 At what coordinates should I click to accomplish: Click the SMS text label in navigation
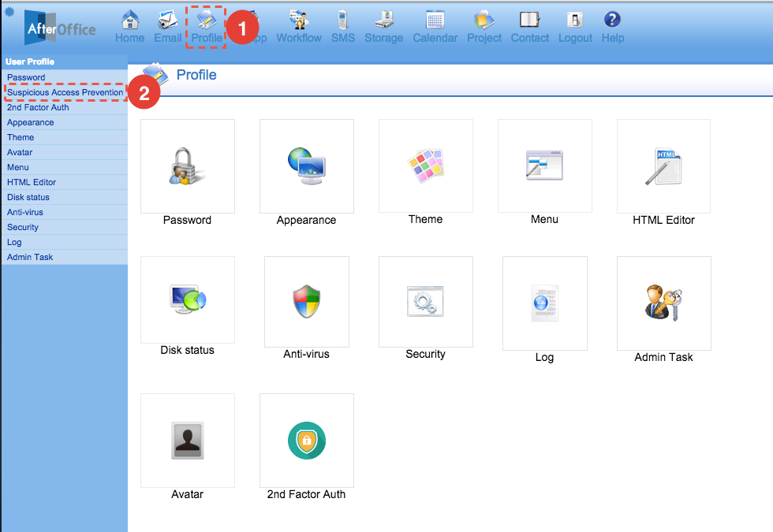point(343,38)
